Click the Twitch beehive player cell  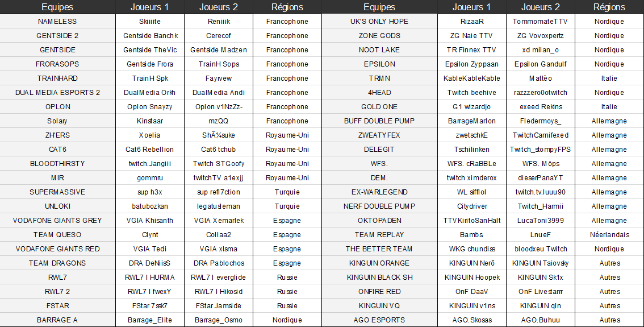(x=472, y=93)
